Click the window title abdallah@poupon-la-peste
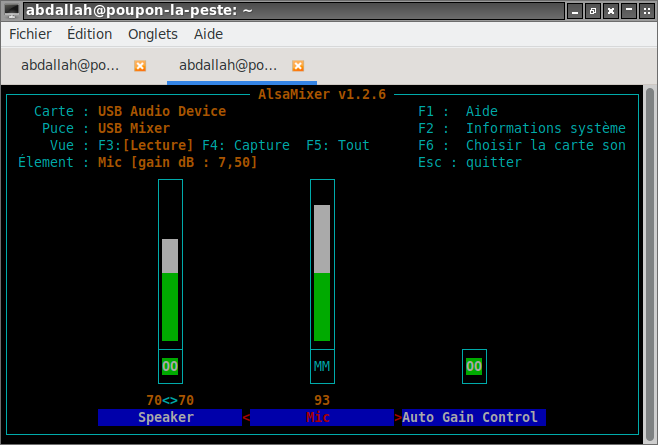Viewport: 658px width, 445px height. pos(139,10)
